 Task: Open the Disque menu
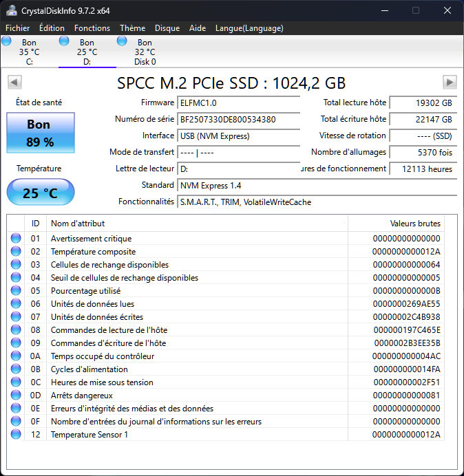pos(167,28)
